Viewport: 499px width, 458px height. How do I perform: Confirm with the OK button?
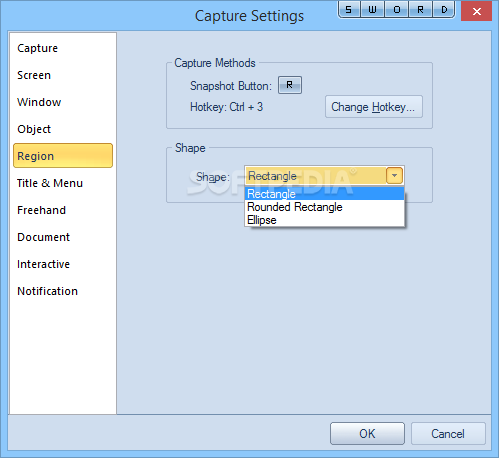pyautogui.click(x=367, y=434)
